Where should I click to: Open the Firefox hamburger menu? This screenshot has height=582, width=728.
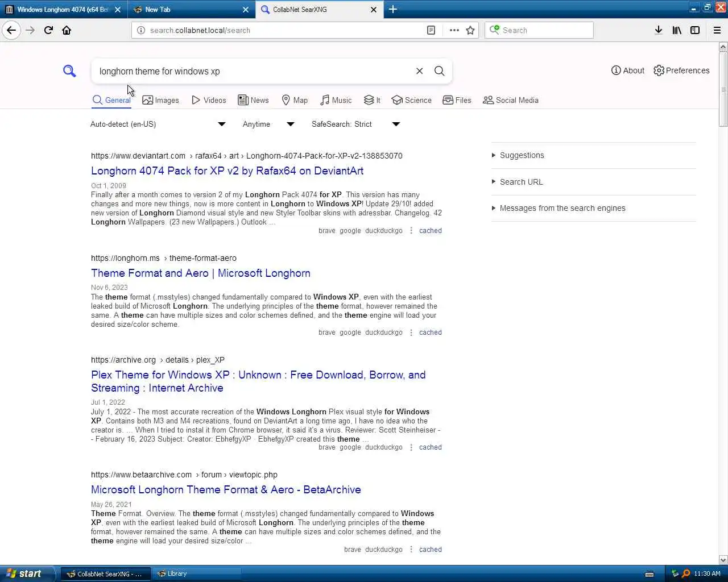tap(717, 30)
